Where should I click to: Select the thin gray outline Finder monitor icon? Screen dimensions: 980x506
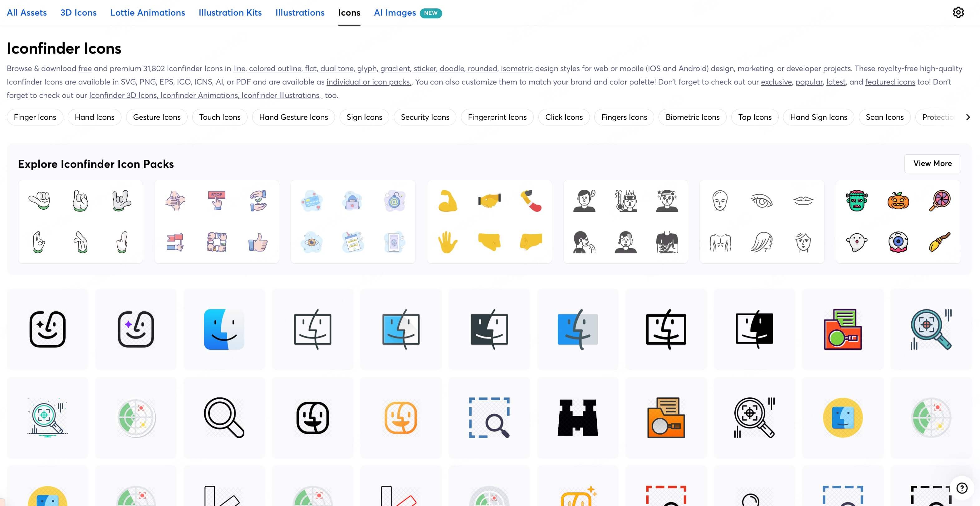(312, 329)
